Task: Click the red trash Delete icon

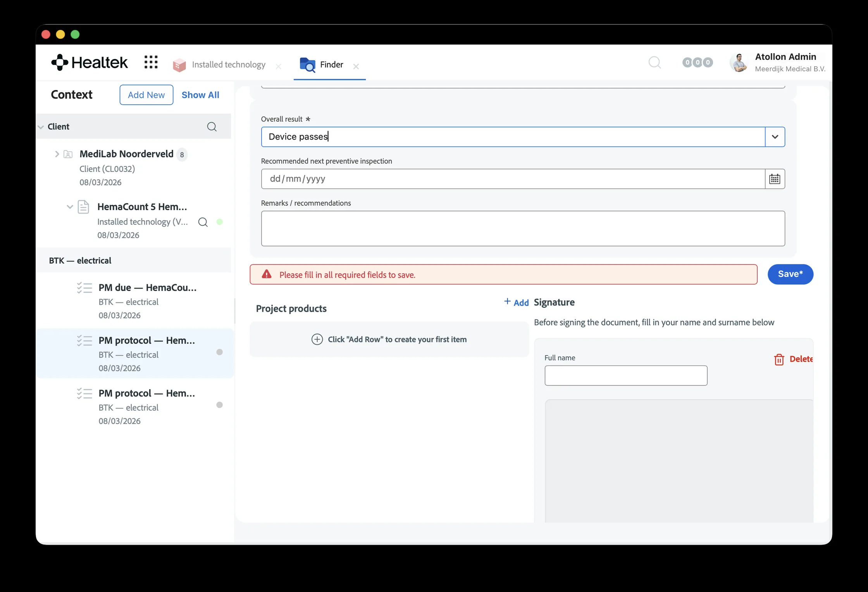Action: (x=779, y=359)
